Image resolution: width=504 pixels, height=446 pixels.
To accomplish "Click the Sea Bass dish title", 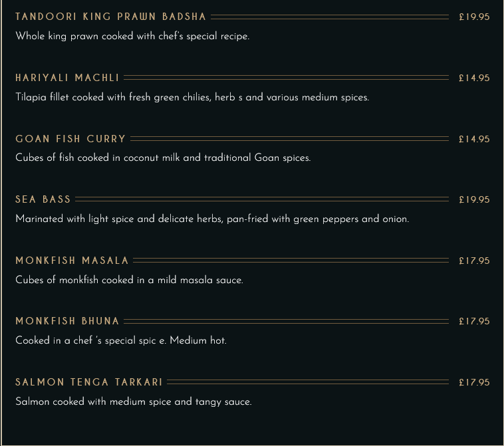I will tap(43, 199).
